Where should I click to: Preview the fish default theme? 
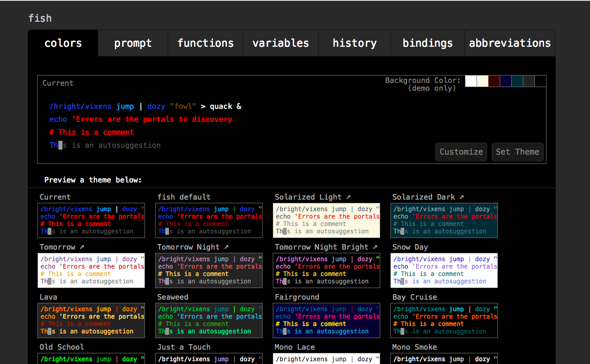[209, 220]
